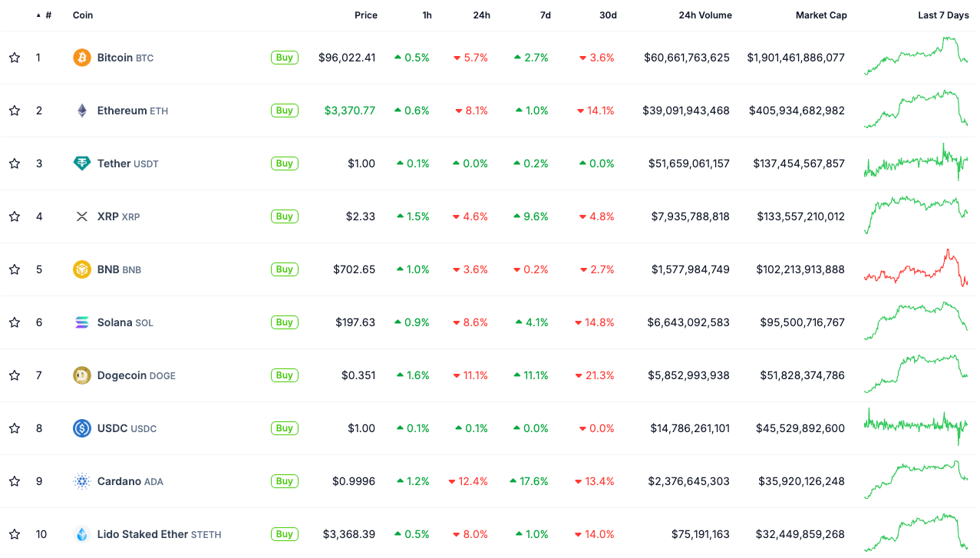
Task: Sort table by Price header
Action: (366, 15)
